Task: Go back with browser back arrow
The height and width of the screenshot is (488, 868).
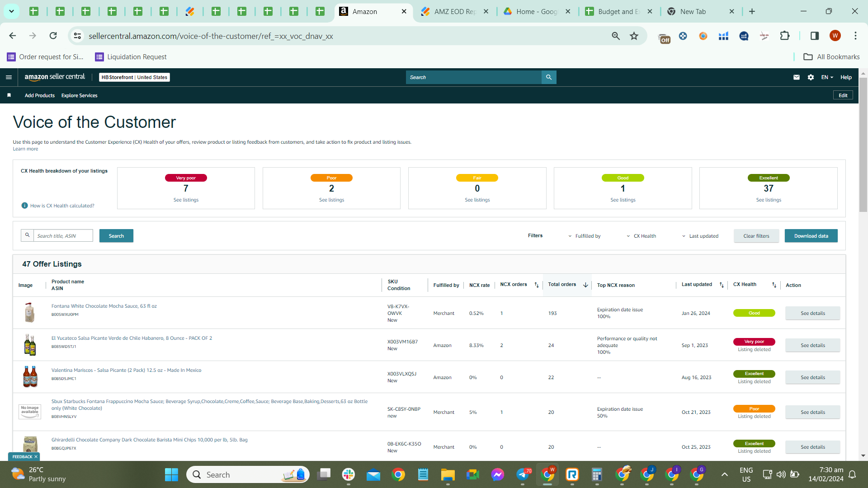Action: tap(13, 36)
